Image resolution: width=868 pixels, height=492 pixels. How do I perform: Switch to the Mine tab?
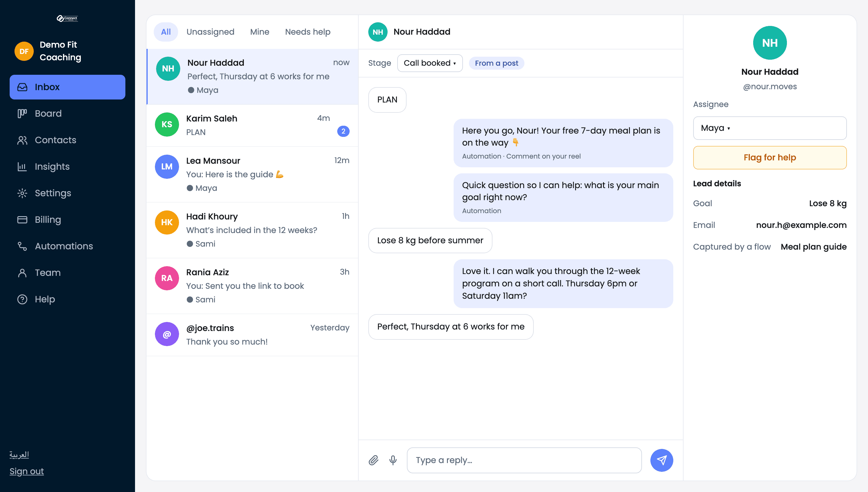[259, 32]
